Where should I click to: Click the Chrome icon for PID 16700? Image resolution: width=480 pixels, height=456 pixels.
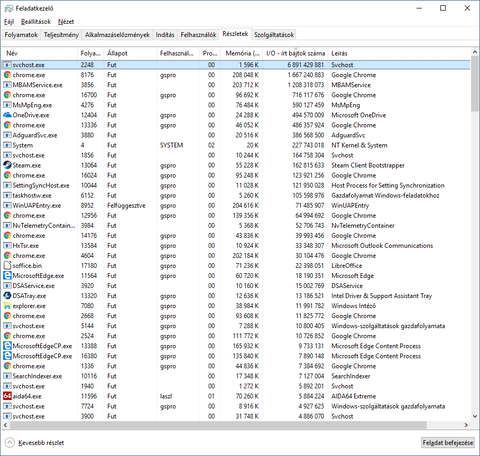(x=7, y=95)
